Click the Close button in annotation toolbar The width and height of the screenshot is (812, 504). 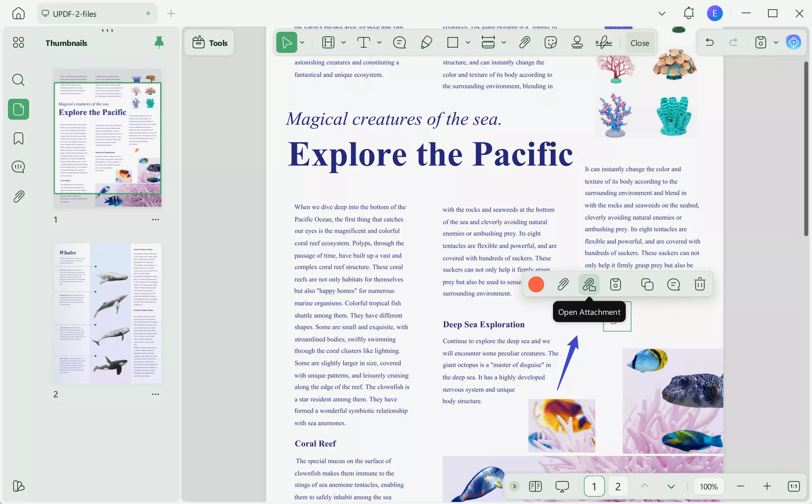coord(639,43)
